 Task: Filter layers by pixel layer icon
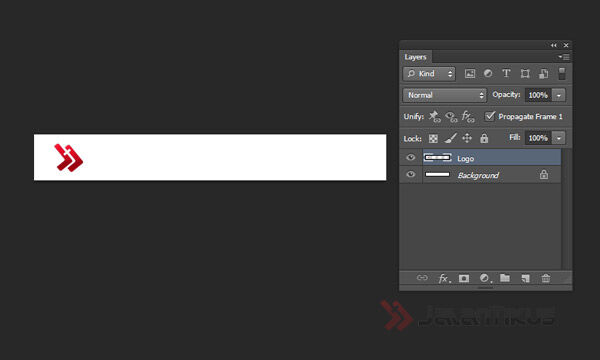470,73
